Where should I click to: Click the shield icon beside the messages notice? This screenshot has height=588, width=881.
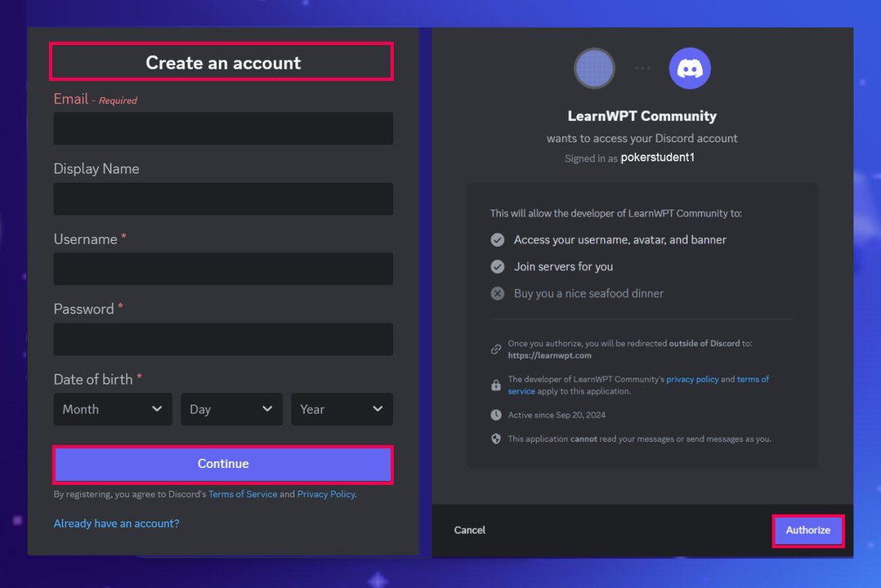click(x=495, y=439)
